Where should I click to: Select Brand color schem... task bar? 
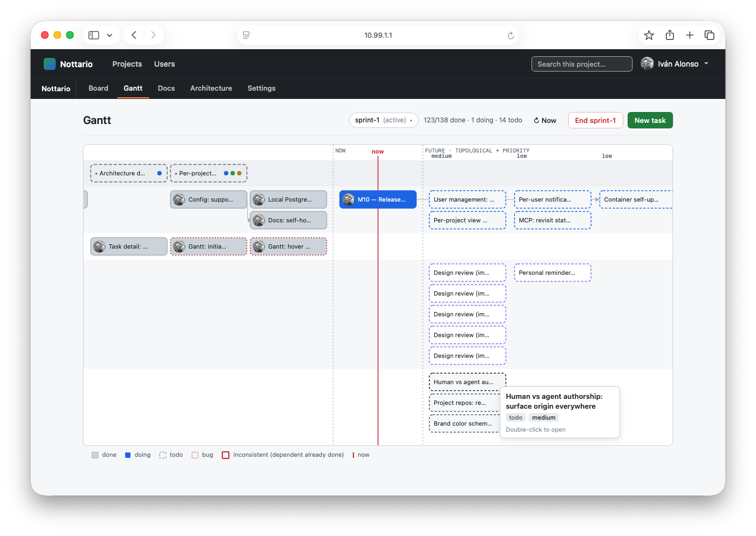[464, 423]
